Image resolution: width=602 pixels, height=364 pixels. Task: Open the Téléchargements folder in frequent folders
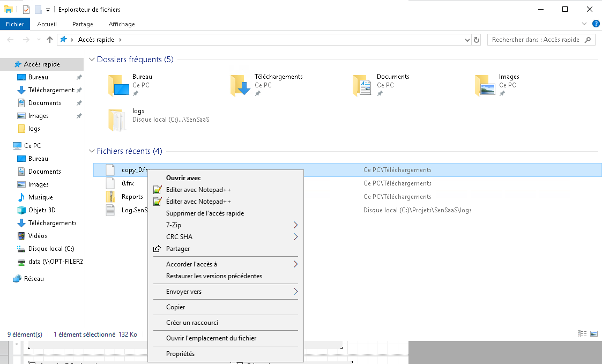pyautogui.click(x=240, y=85)
